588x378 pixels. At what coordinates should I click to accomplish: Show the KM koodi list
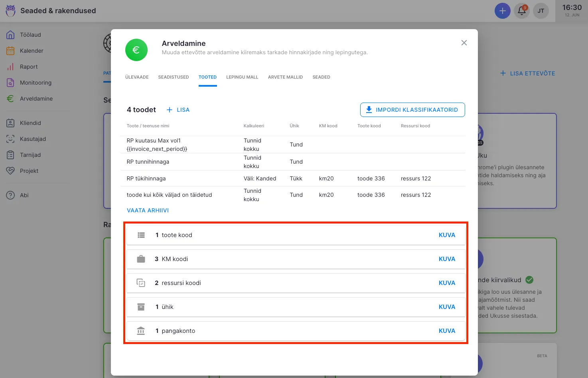tap(446, 259)
